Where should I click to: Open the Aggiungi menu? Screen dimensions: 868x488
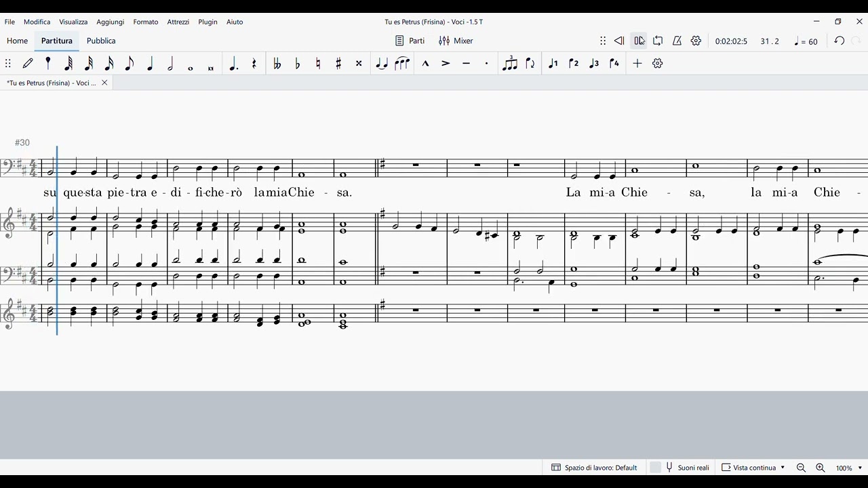pos(110,22)
